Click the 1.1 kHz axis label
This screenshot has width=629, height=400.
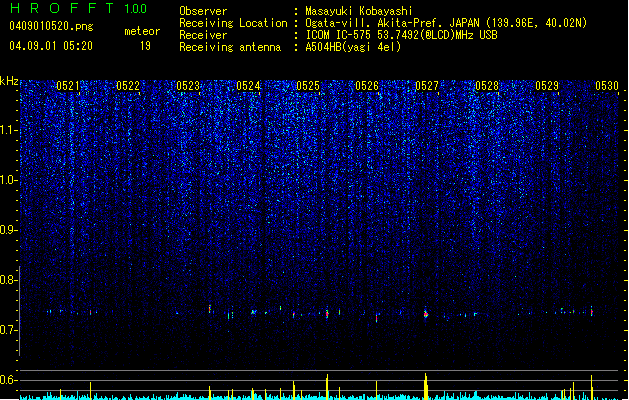pos(9,130)
